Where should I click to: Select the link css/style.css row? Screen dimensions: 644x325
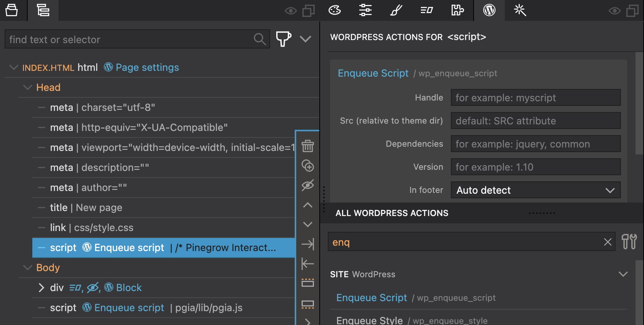pos(164,228)
